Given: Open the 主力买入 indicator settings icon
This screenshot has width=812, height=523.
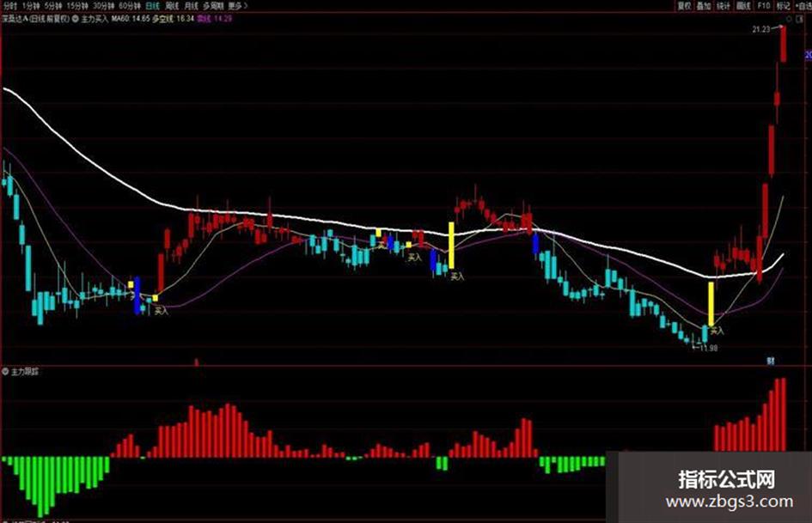Looking at the screenshot, I should point(76,19).
